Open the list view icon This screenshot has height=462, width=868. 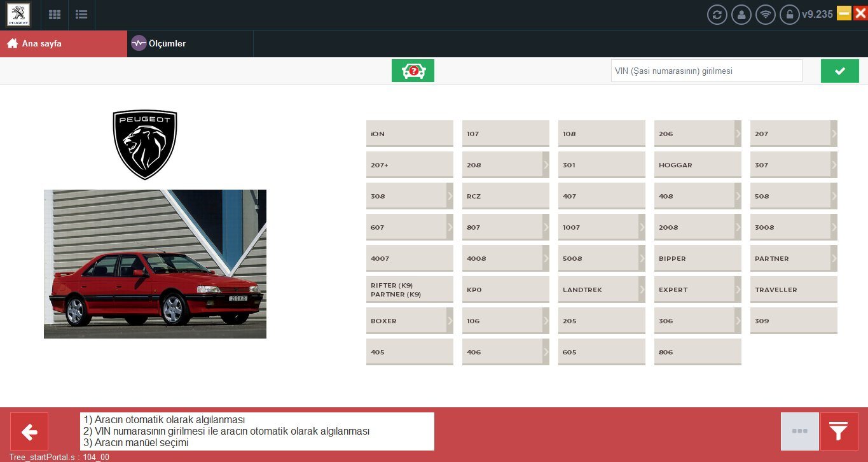pyautogui.click(x=81, y=15)
